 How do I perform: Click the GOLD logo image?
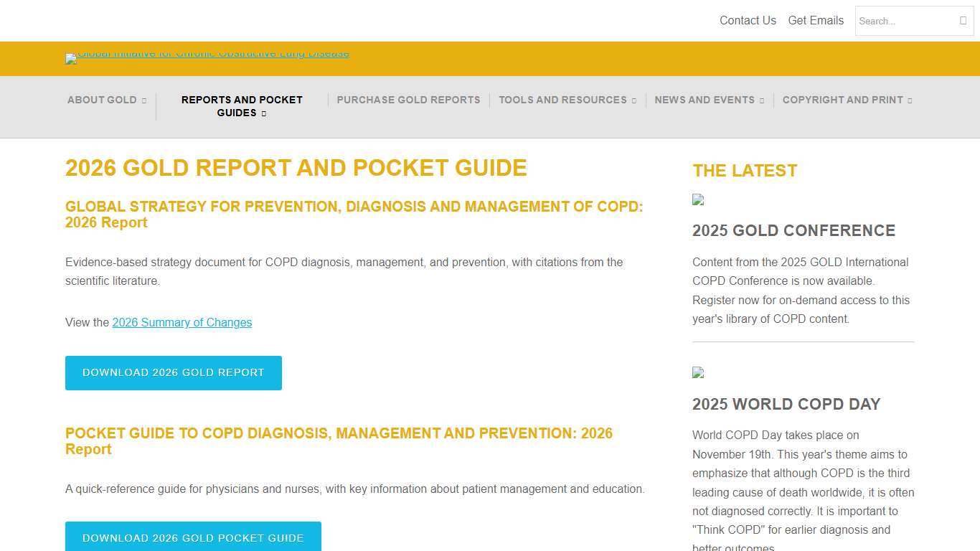pyautogui.click(x=207, y=58)
